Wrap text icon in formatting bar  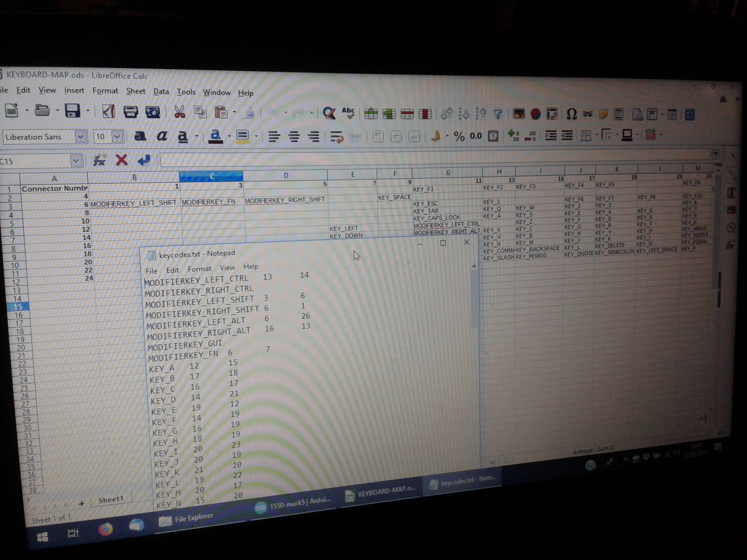pyautogui.click(x=336, y=137)
